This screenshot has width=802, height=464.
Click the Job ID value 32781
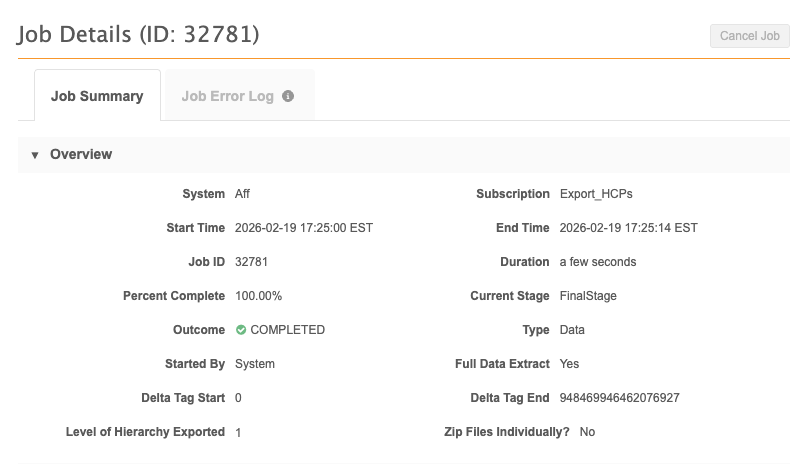(251, 262)
